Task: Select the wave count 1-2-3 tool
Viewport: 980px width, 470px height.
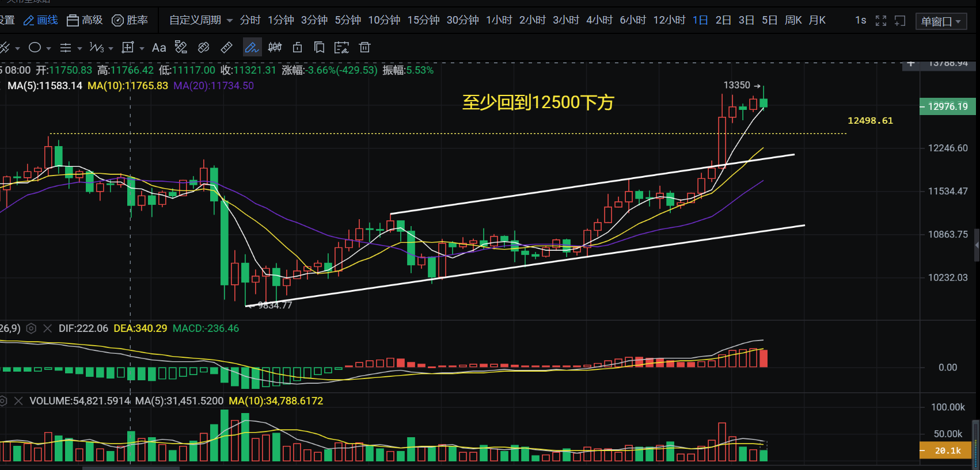Action: pos(96,48)
